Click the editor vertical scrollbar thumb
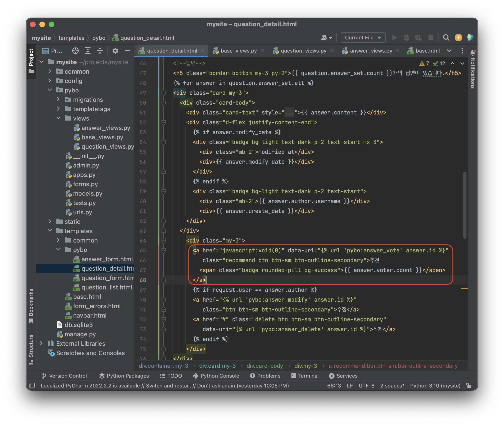 click(x=465, y=205)
